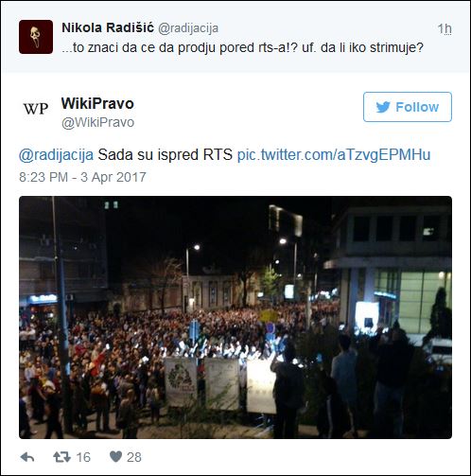Follow WikiPravo account
Screen dimensions: 471x476
tap(408, 107)
